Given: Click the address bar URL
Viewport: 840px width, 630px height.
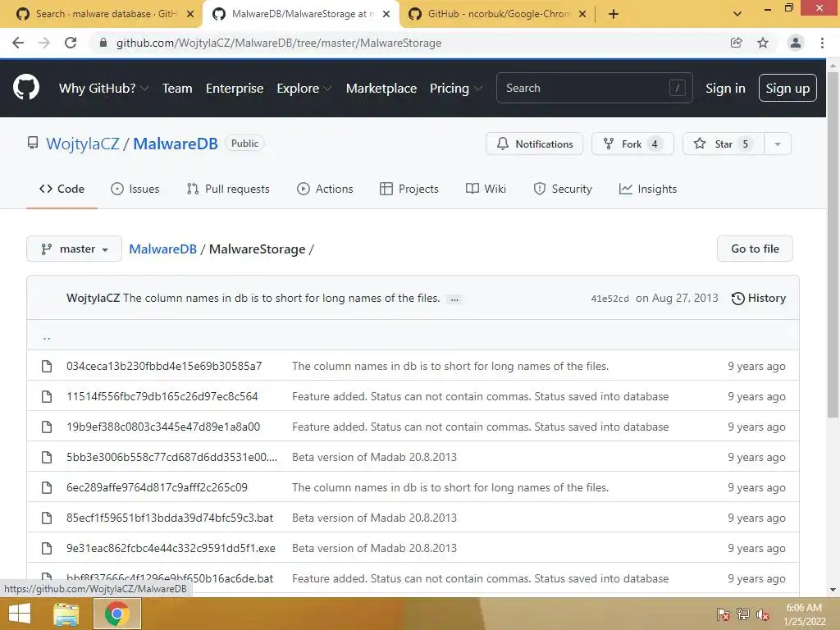Looking at the screenshot, I should [x=279, y=43].
